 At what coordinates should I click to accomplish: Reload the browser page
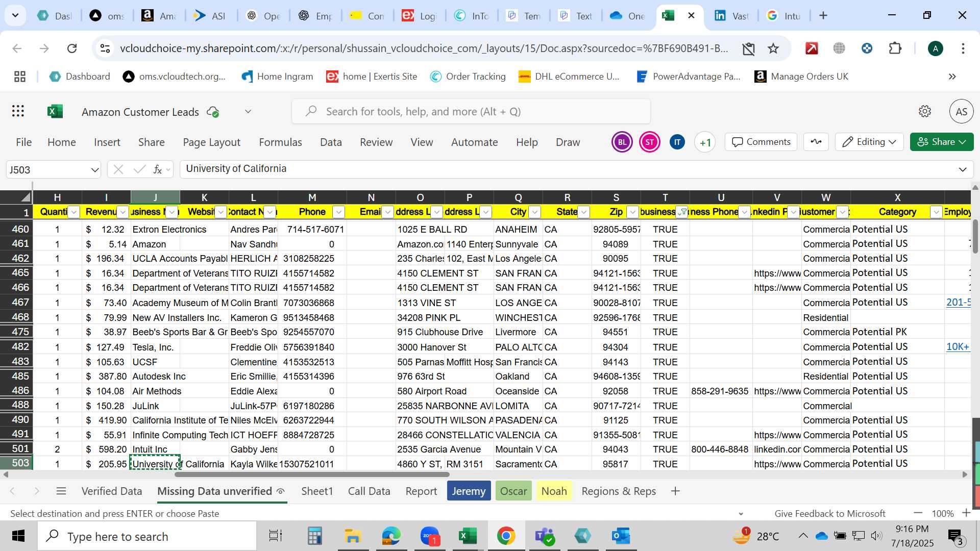pyautogui.click(x=72, y=48)
